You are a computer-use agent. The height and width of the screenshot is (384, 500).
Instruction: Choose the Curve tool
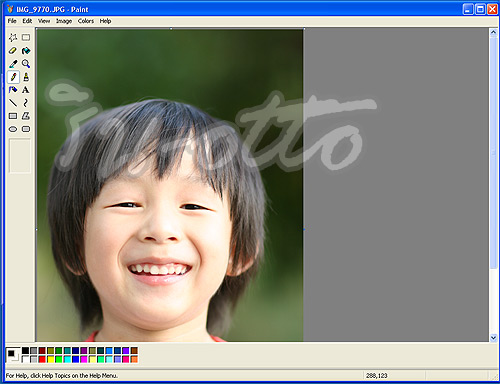click(26, 103)
